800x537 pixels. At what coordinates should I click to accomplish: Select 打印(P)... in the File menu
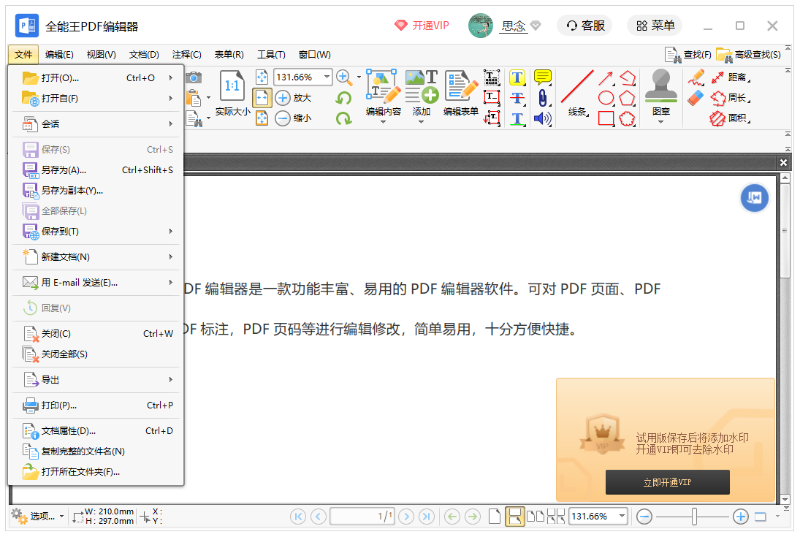96,405
